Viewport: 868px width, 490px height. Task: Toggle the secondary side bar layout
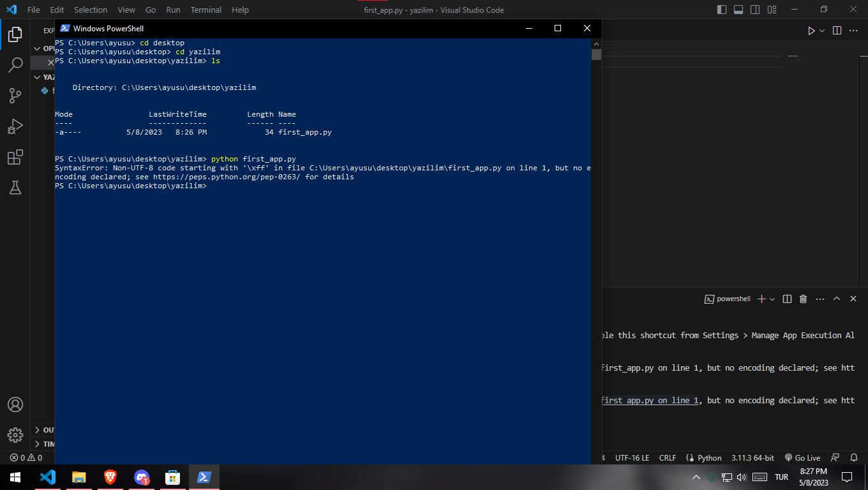point(755,10)
